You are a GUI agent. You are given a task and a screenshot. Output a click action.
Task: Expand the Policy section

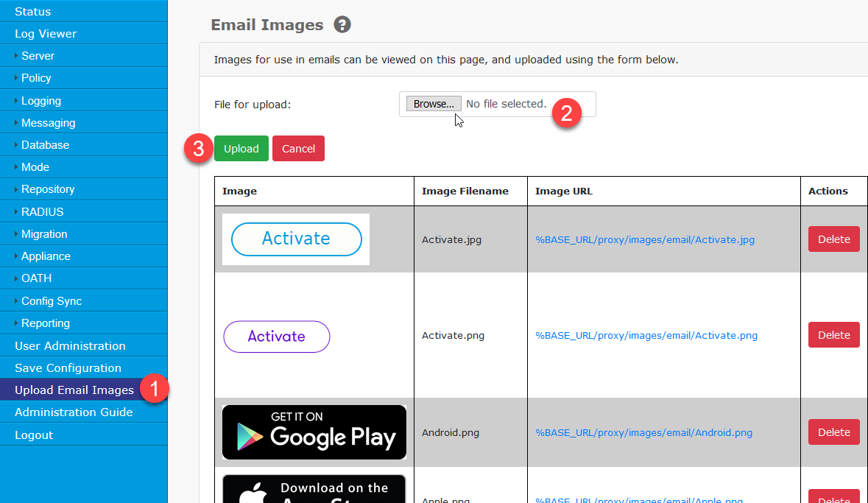click(35, 77)
